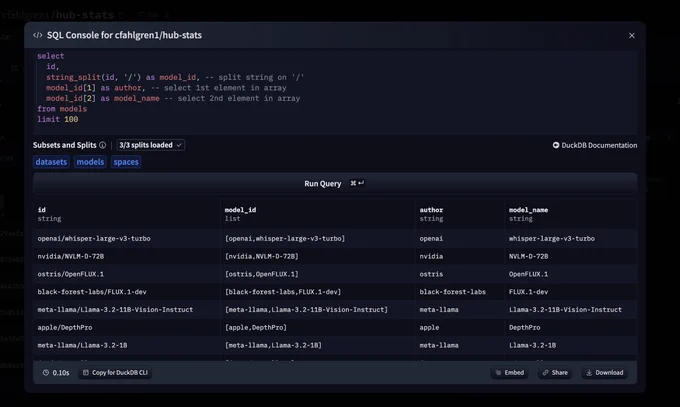Select the NVLM-D-72B model_name cell
Screen dimensions: 680x407
pos(571,256)
